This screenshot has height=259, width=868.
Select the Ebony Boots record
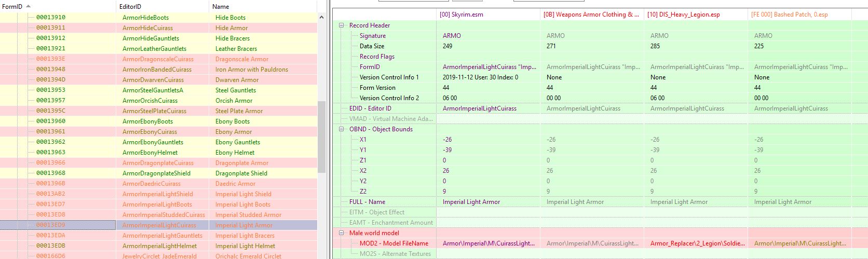[158, 121]
